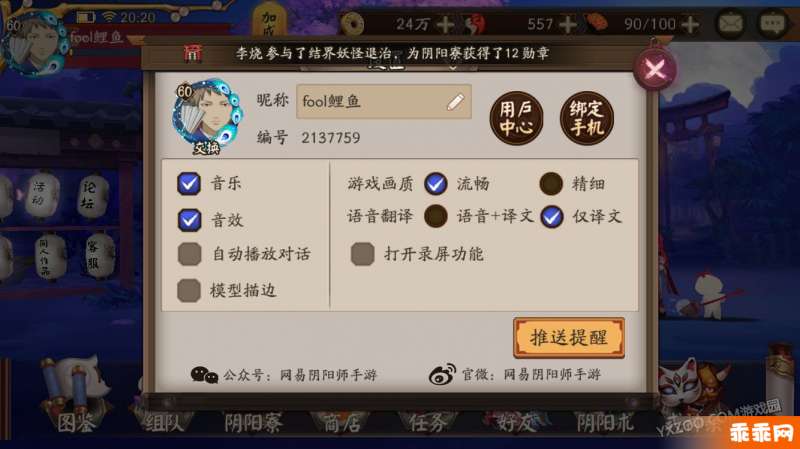Select 语音+译文 voice translation option

pyautogui.click(x=436, y=216)
